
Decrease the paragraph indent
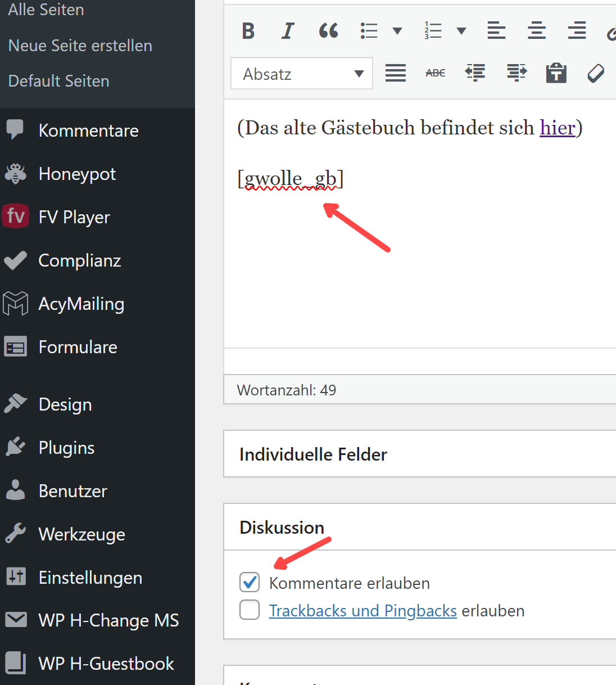(475, 73)
